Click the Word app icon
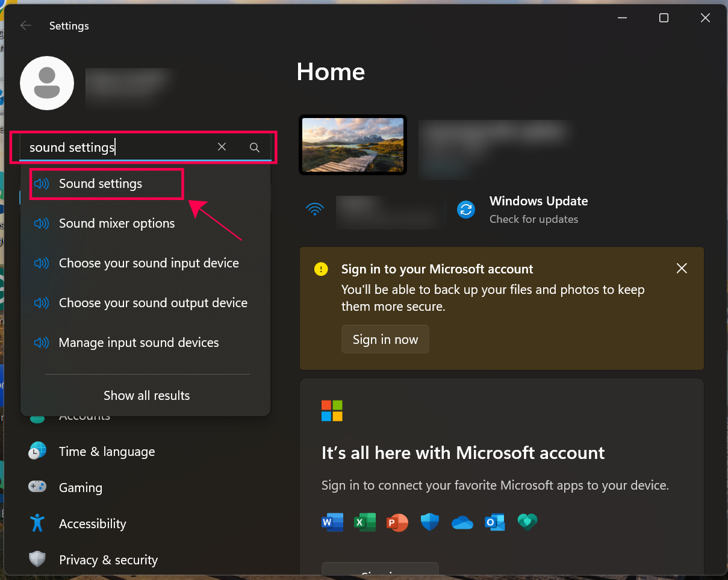The width and height of the screenshot is (728, 580). coord(332,522)
